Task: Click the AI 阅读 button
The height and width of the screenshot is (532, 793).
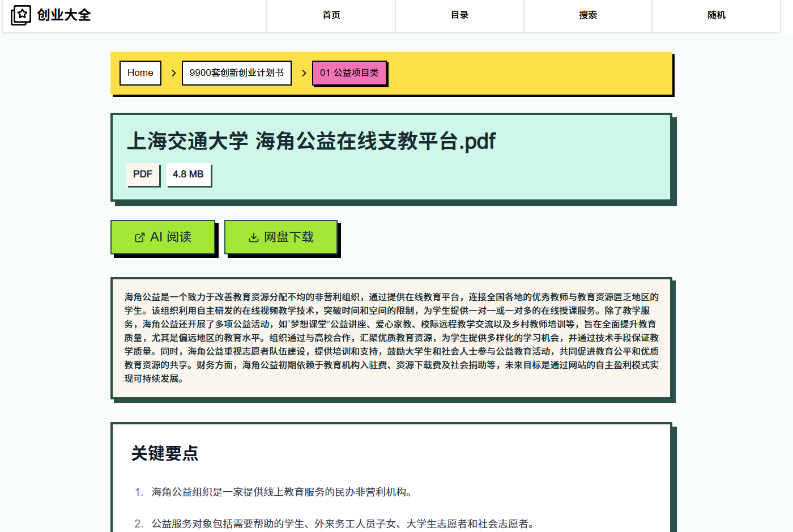Action: coord(163,237)
